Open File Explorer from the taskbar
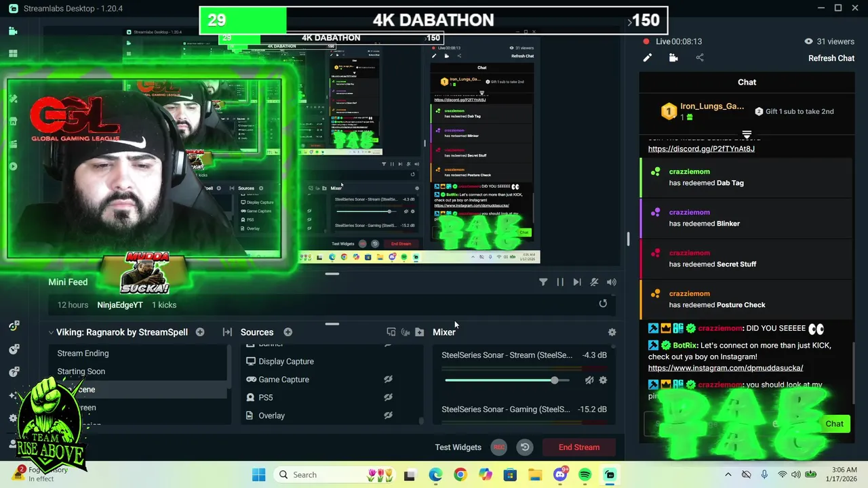 pyautogui.click(x=535, y=474)
